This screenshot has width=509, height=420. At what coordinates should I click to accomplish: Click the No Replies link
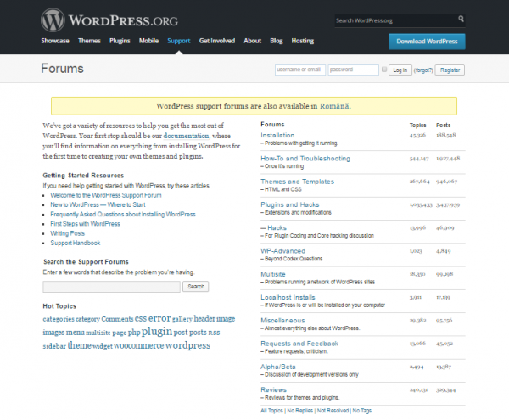pyautogui.click(x=300, y=411)
